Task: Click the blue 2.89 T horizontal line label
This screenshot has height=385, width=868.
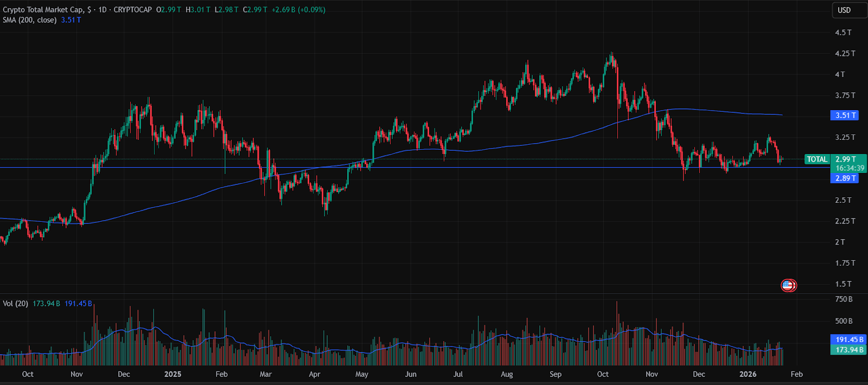Action: (x=845, y=178)
